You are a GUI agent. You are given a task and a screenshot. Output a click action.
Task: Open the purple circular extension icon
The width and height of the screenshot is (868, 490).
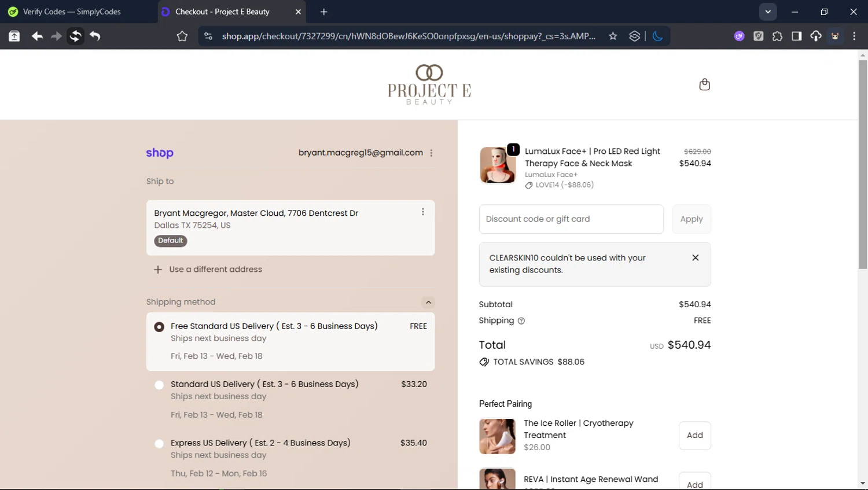(739, 36)
